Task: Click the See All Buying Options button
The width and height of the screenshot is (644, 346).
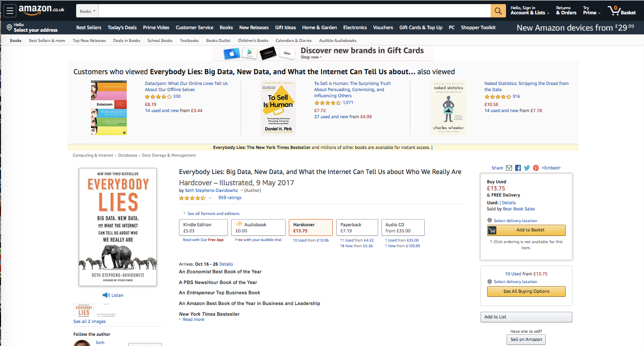Action: point(526,291)
